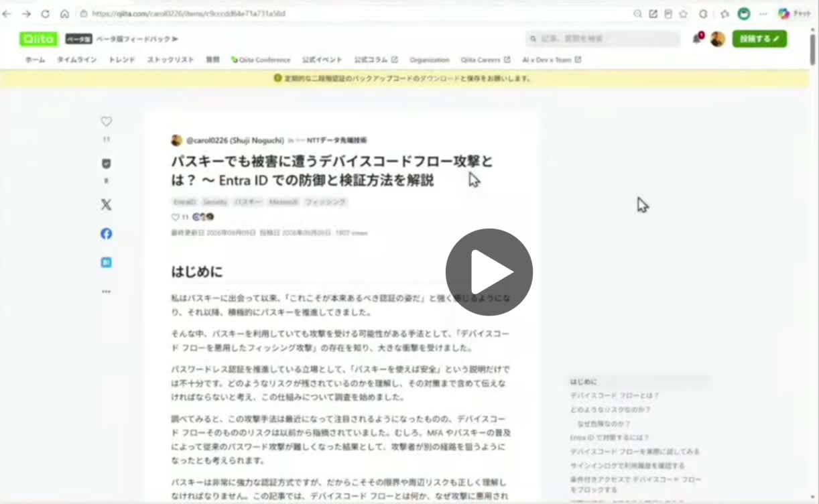Screen dimensions: 819x504
Task: Click the Qiita logo
Action: point(38,39)
